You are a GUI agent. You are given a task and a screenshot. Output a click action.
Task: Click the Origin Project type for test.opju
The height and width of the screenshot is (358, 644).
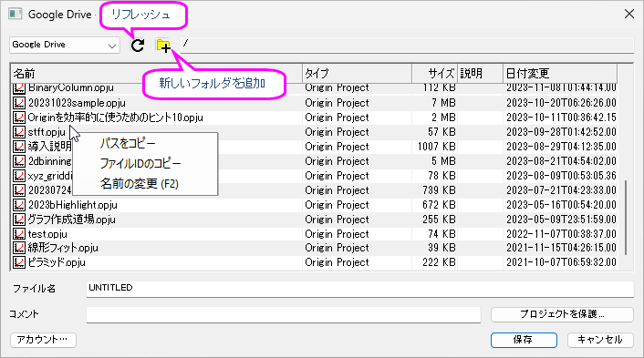click(337, 234)
